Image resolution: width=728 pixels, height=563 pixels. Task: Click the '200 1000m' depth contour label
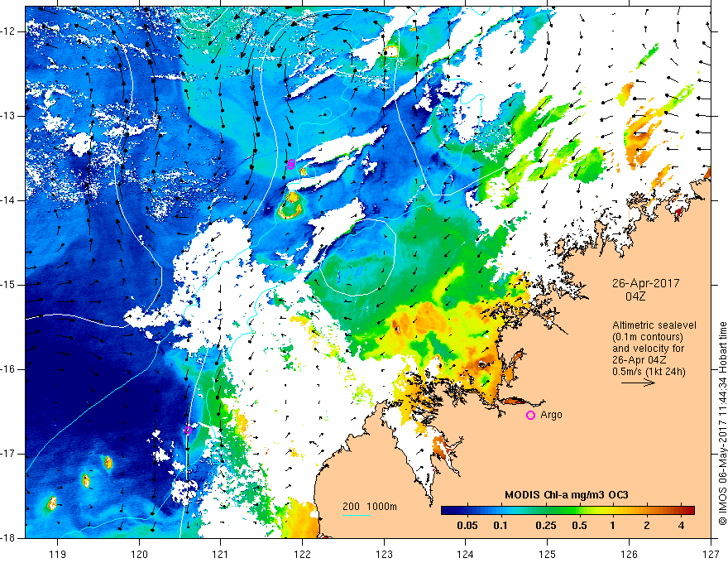370,507
